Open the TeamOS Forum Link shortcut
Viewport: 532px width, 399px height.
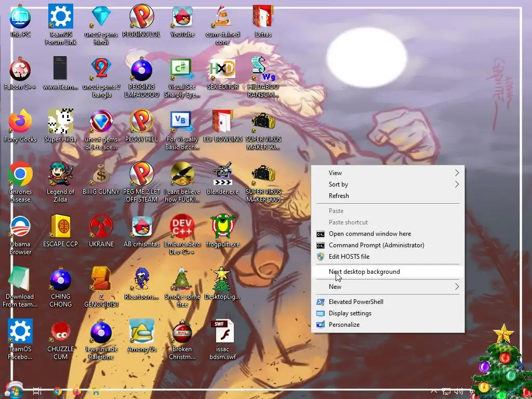pyautogui.click(x=60, y=24)
